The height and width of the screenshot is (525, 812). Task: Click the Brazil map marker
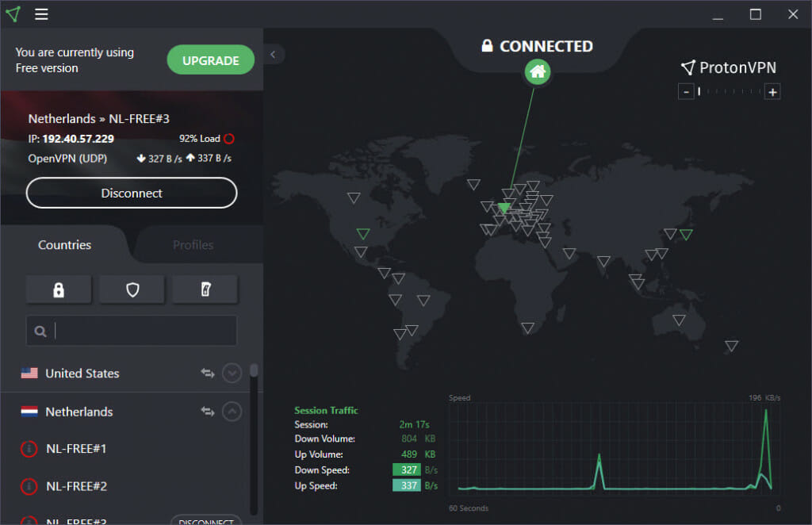coord(423,300)
